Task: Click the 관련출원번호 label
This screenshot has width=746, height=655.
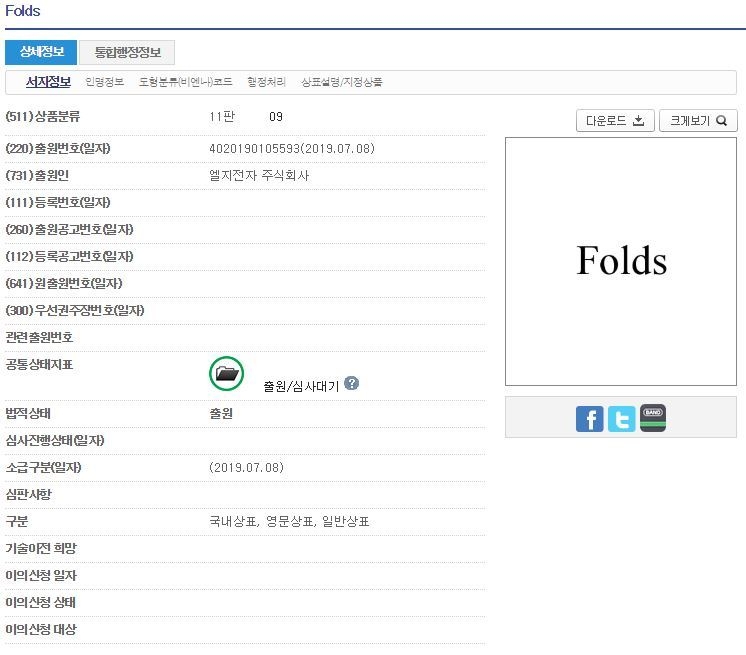Action: (x=39, y=337)
